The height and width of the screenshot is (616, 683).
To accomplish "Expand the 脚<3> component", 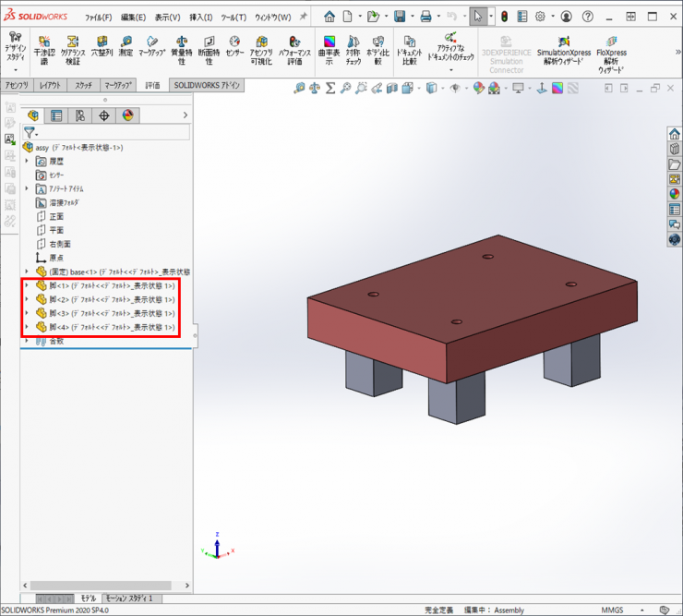I will [27, 313].
